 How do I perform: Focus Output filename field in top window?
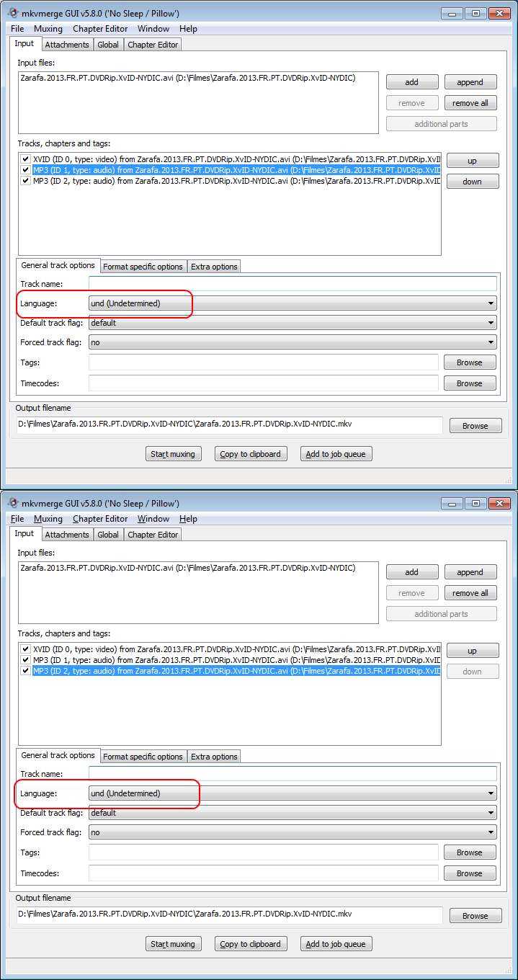(x=229, y=424)
